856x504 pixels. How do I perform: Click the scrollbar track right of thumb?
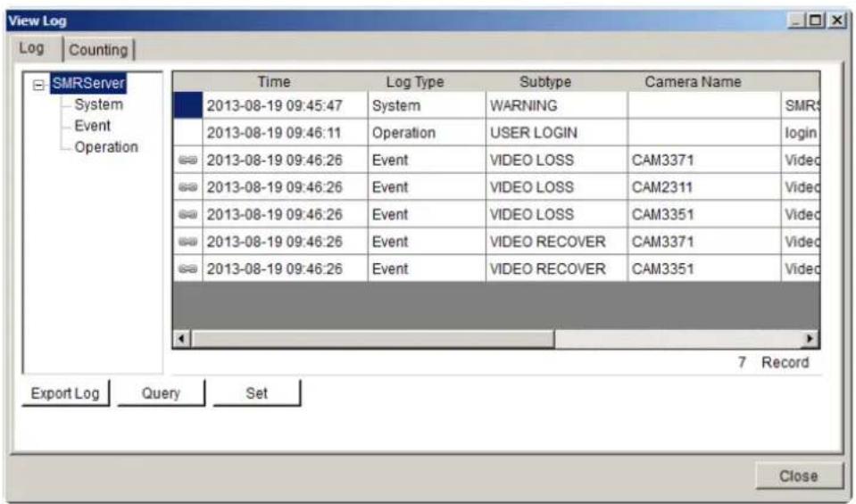pyautogui.click(x=678, y=339)
